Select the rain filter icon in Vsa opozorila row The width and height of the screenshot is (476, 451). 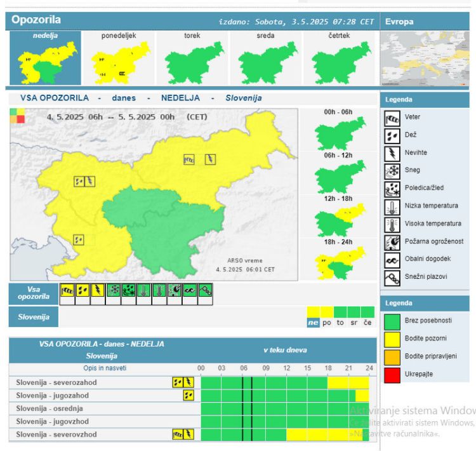click(83, 291)
